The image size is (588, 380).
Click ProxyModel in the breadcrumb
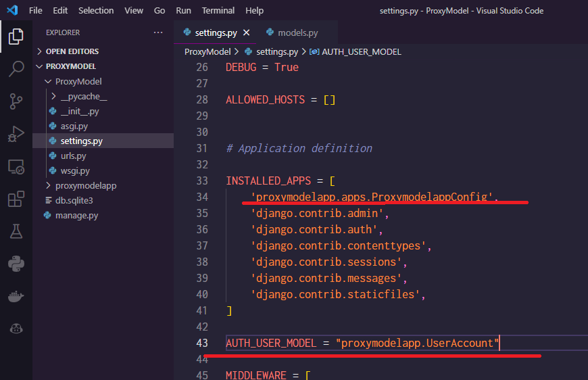207,52
